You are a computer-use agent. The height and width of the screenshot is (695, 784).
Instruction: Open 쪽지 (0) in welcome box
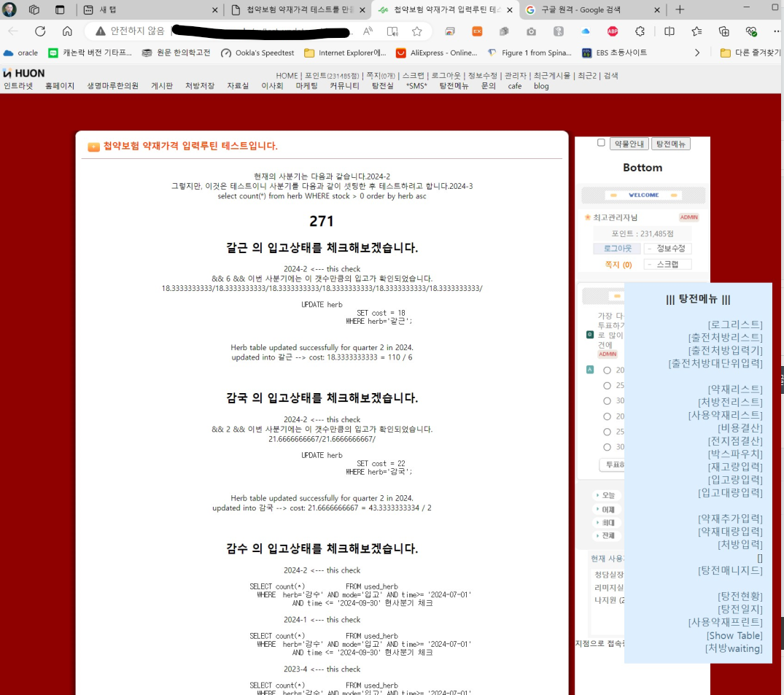618,265
